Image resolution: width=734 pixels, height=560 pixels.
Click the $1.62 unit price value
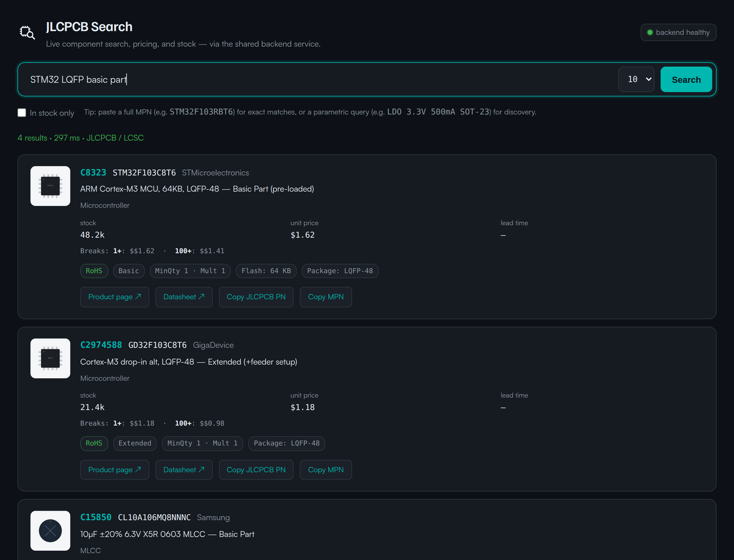click(x=302, y=235)
